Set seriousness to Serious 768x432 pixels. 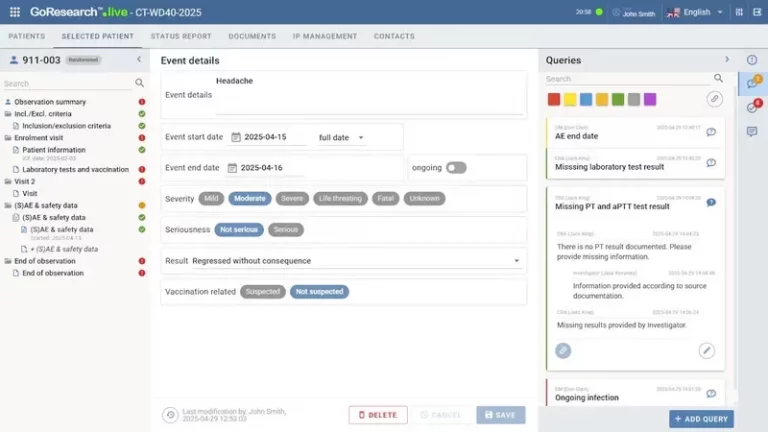pyautogui.click(x=286, y=229)
